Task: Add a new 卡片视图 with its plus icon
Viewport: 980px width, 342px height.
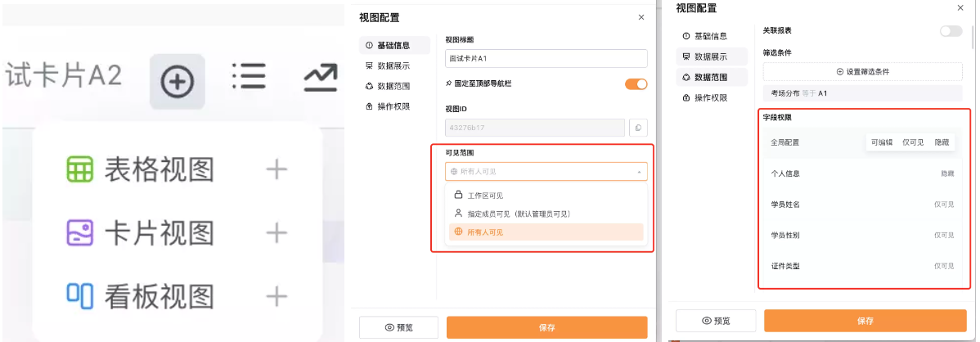Action: (x=276, y=233)
